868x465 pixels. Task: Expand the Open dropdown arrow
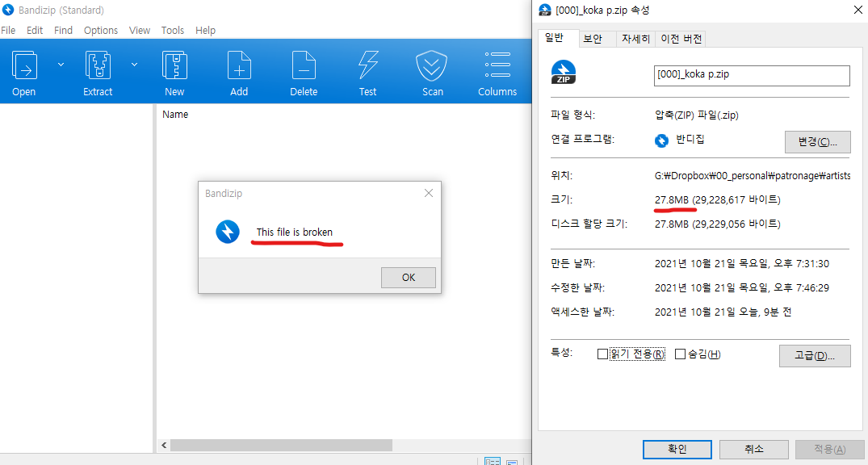click(x=61, y=65)
